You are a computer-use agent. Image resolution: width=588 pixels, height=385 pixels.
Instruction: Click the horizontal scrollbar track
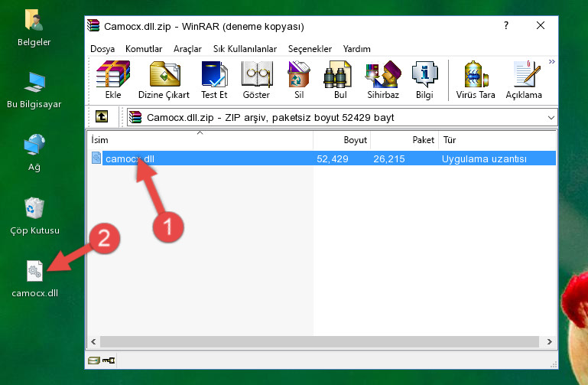tap(320, 341)
